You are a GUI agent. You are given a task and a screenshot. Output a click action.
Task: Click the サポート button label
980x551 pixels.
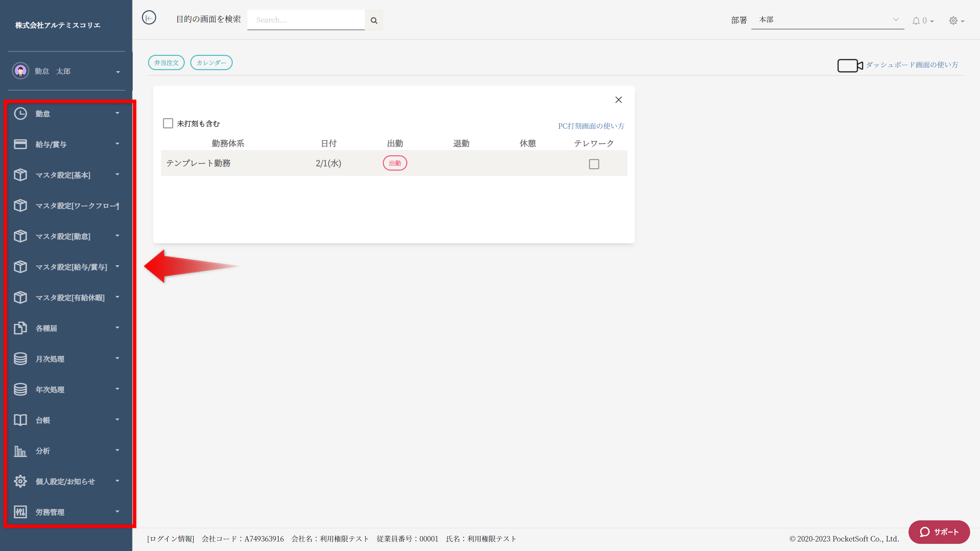click(x=946, y=532)
